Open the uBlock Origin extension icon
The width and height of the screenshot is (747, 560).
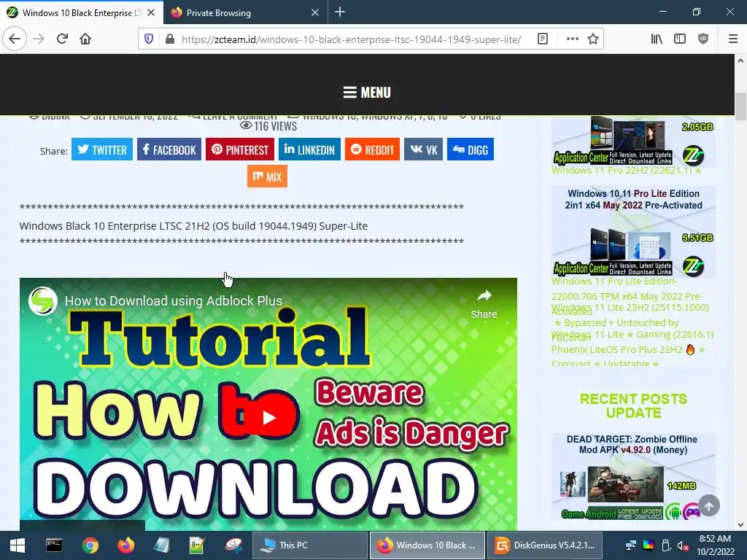click(703, 39)
